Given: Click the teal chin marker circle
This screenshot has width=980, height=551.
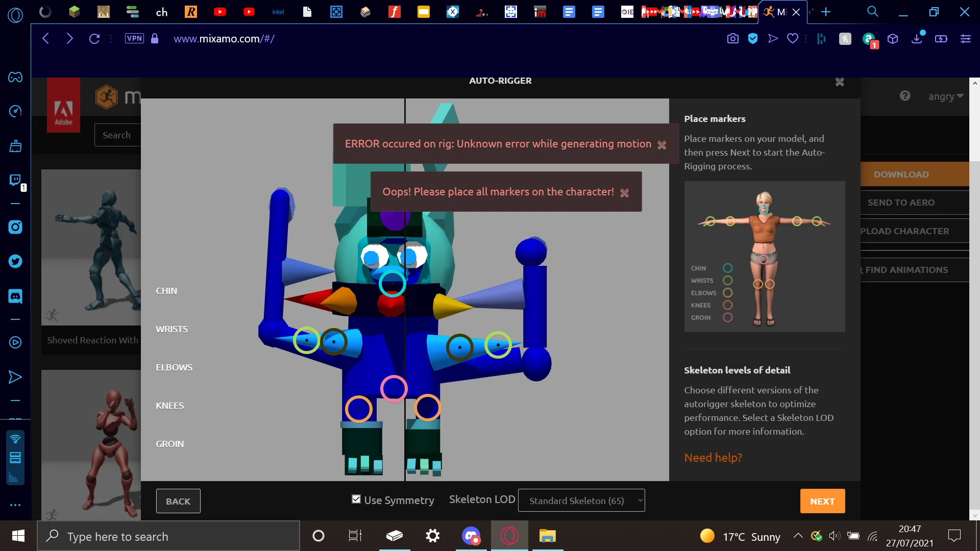Looking at the screenshot, I should 392,284.
